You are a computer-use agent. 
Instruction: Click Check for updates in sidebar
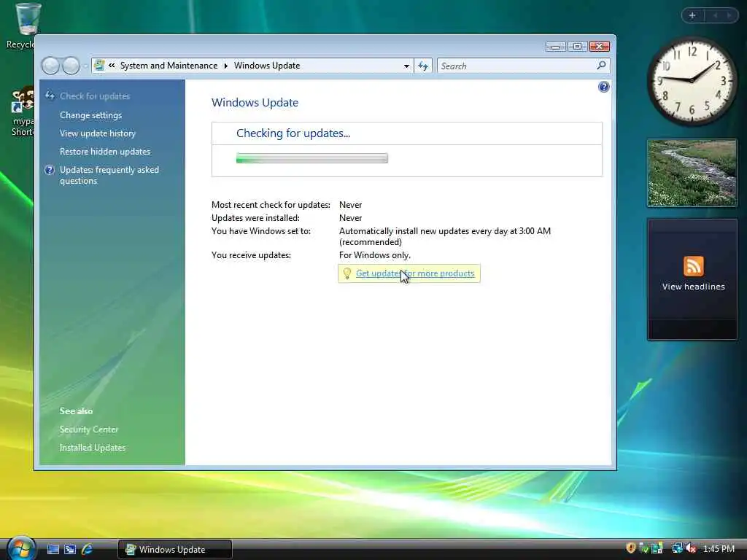(95, 96)
